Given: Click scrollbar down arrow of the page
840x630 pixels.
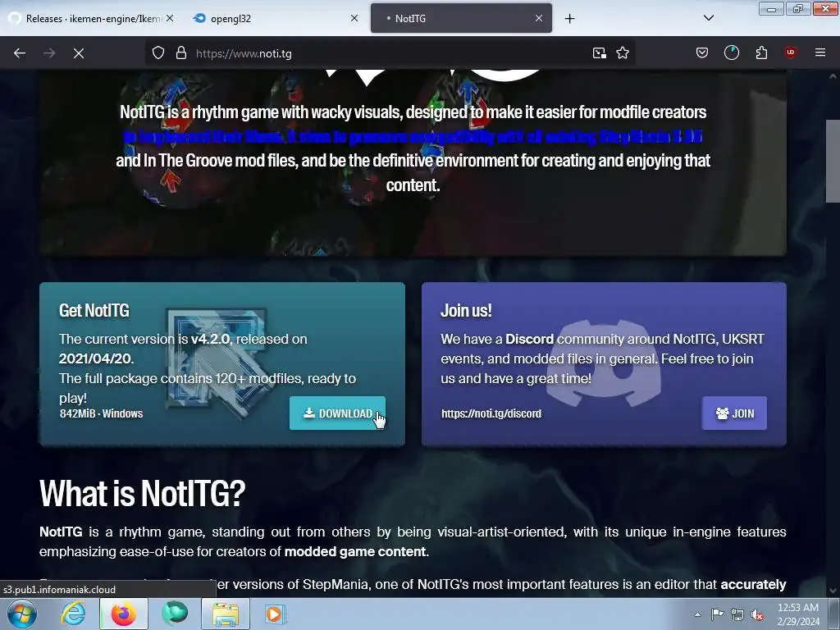Looking at the screenshot, I should tap(833, 591).
